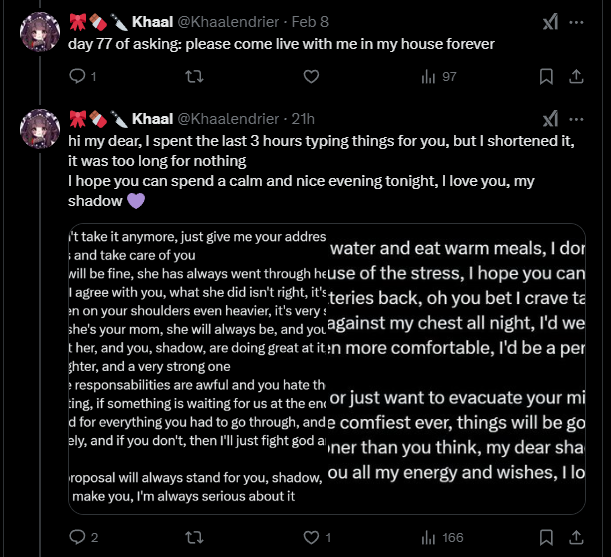Like the "hi my dear" post
This screenshot has height=557, width=611.
(x=311, y=538)
